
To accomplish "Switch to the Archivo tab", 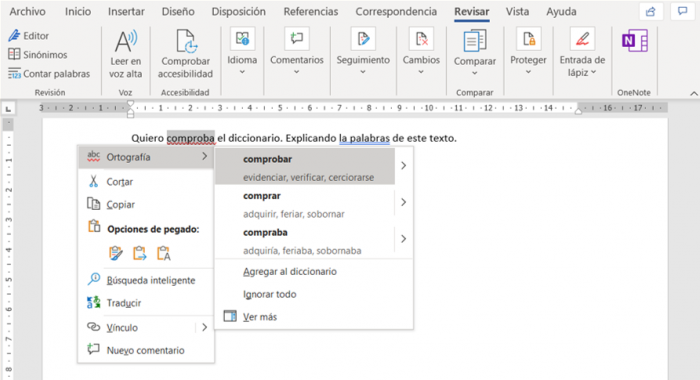I will pyautogui.click(x=28, y=12).
